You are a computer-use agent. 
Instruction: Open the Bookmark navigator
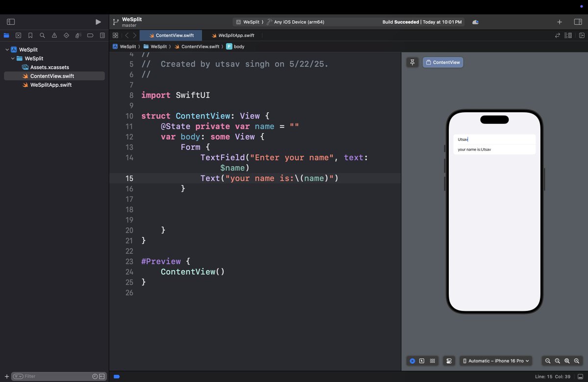tap(30, 35)
